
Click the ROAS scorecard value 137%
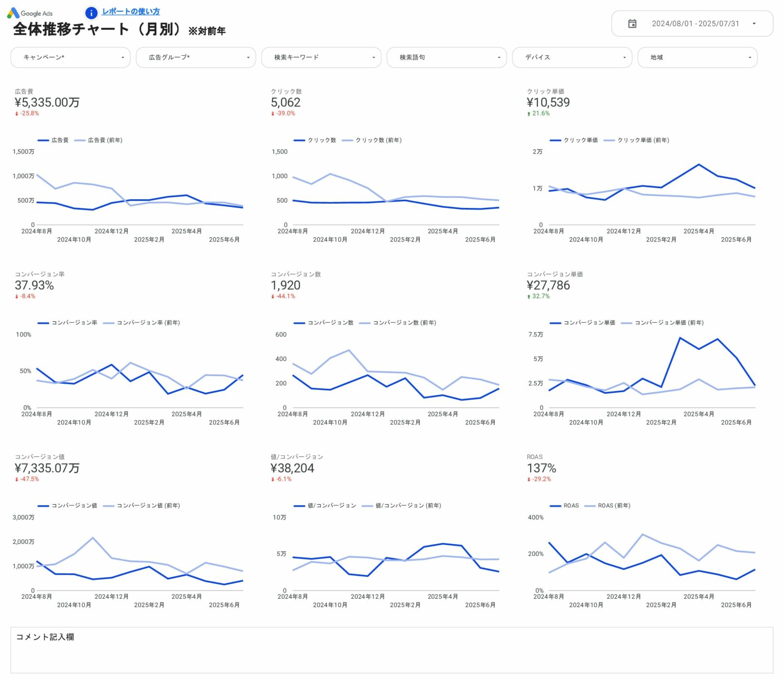click(541, 469)
